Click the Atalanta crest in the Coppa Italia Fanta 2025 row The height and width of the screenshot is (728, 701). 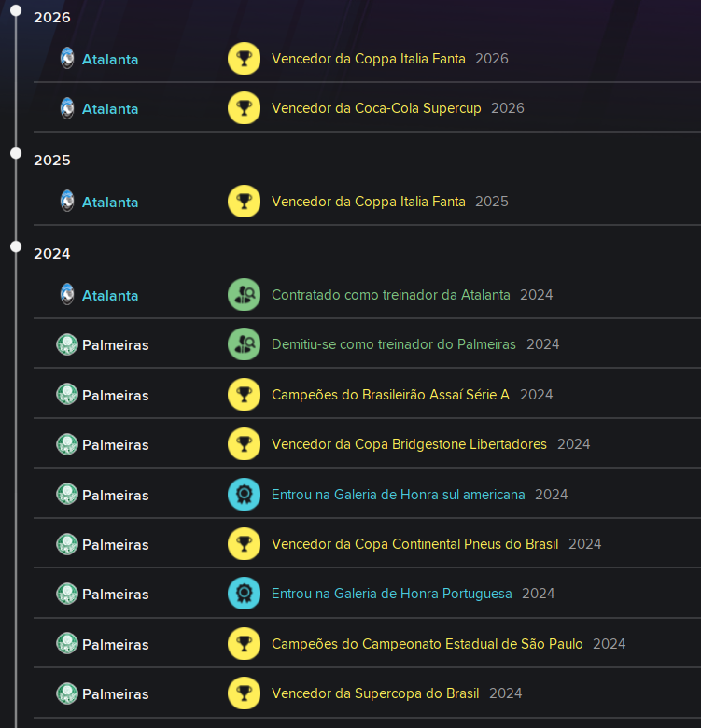pyautogui.click(x=67, y=202)
